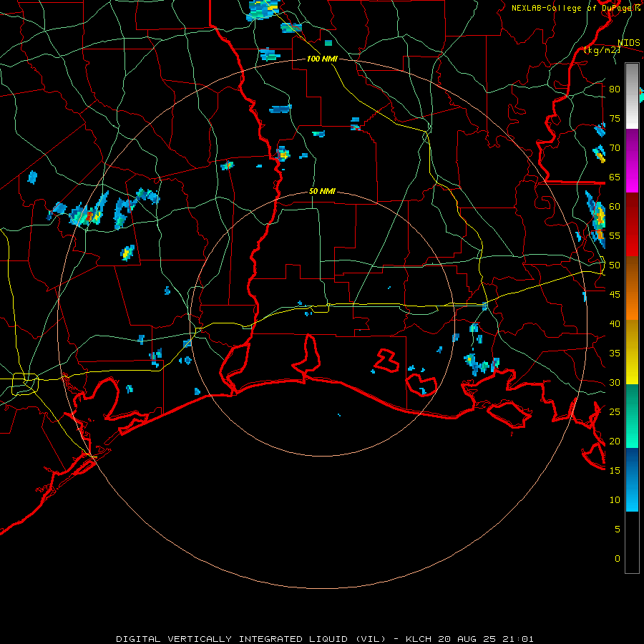Click the 25 value on the legend
The image size is (644, 644).
pos(615,412)
